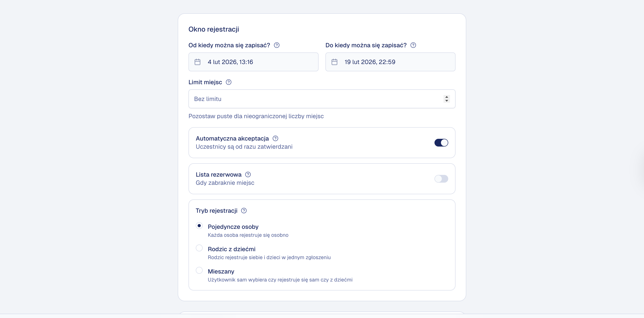Open help tooltip for "Do kiedy można się zapisać?"
644x318 pixels.
413,45
